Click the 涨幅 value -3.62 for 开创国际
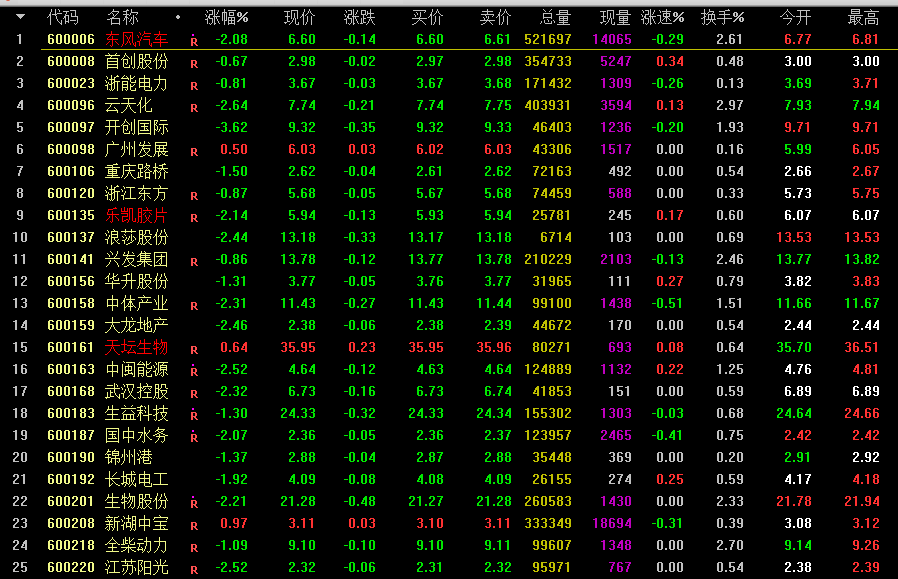 (231, 127)
